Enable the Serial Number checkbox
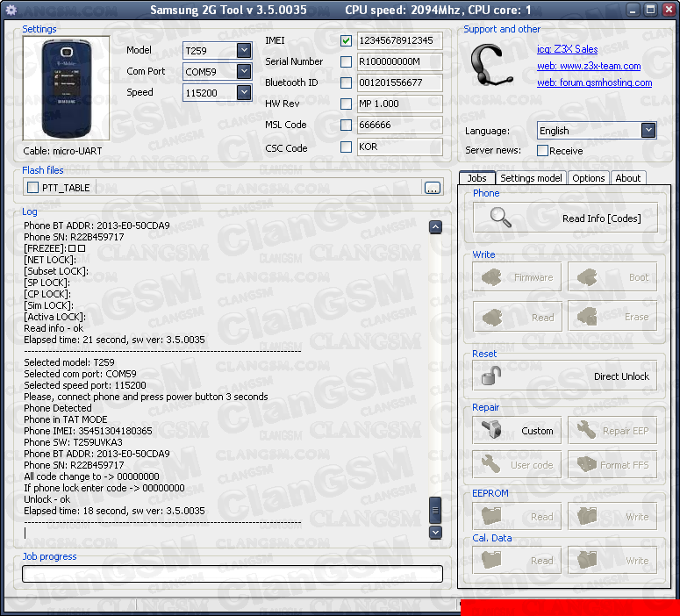The width and height of the screenshot is (680, 616). [x=346, y=61]
